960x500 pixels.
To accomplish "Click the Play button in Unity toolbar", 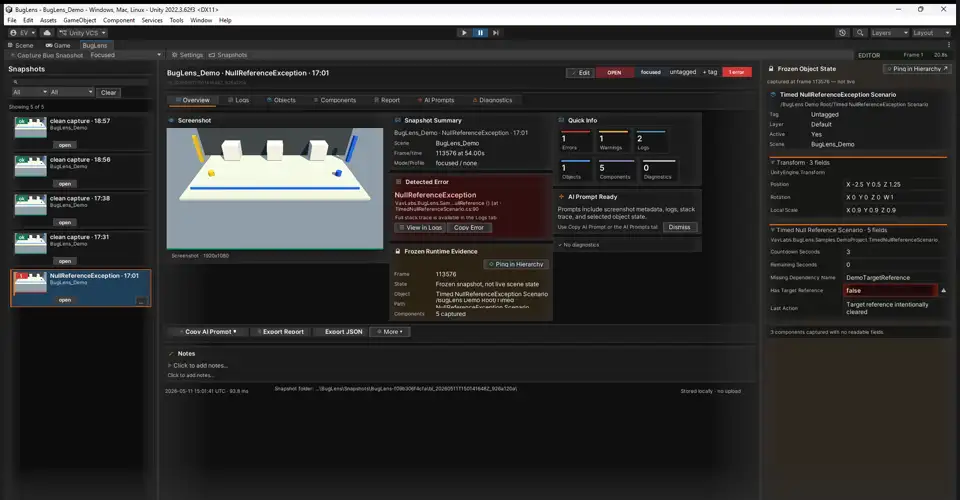I will [463, 33].
